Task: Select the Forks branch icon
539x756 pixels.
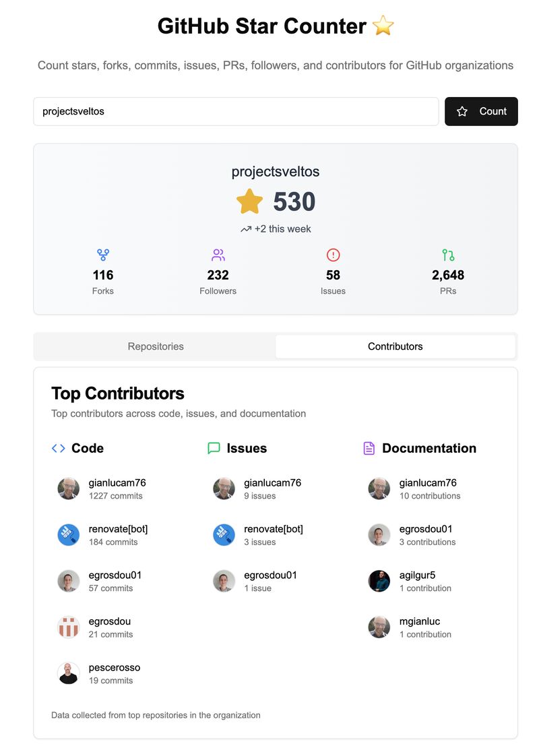Action: [102, 255]
